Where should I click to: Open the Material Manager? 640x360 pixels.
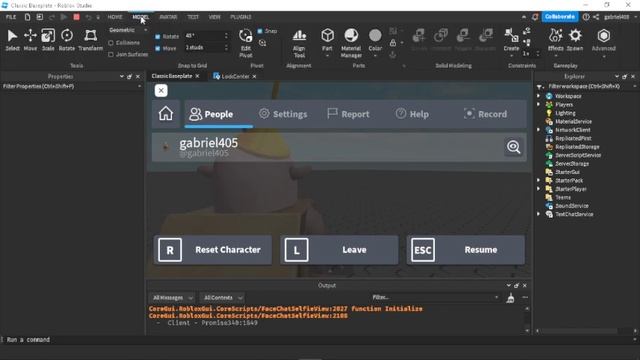click(351, 43)
